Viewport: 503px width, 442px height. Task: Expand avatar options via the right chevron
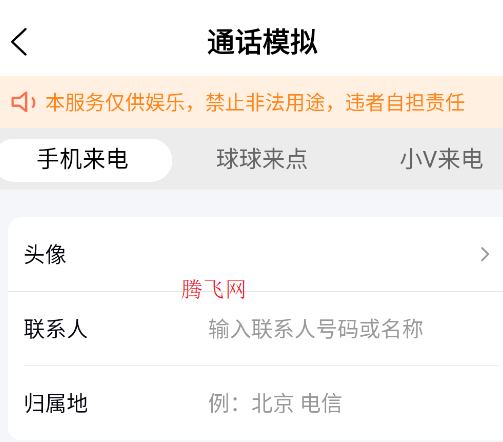point(485,254)
